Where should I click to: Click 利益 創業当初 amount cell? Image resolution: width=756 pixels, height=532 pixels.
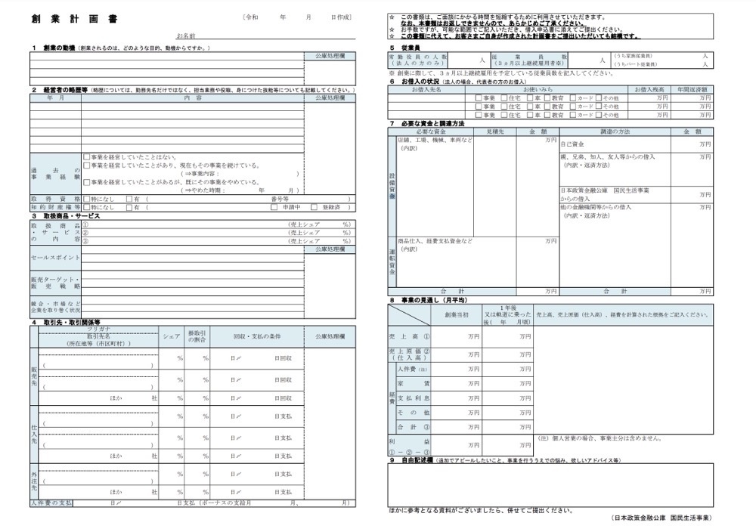pos(457,445)
